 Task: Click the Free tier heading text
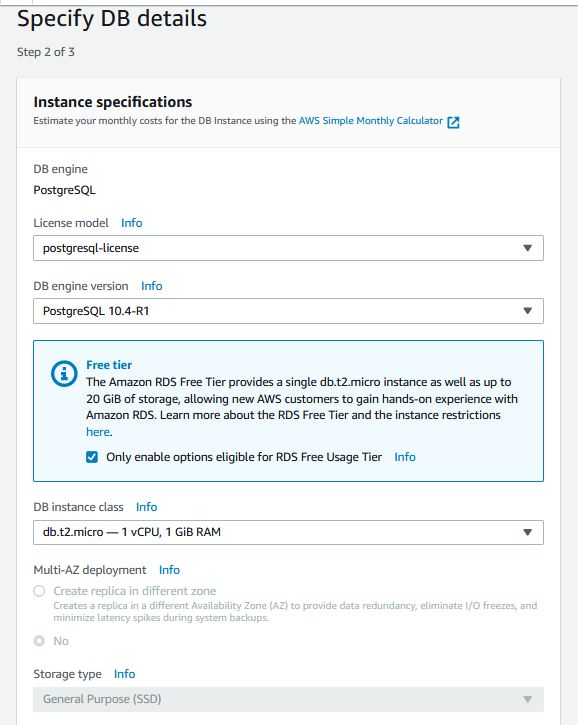(x=109, y=365)
